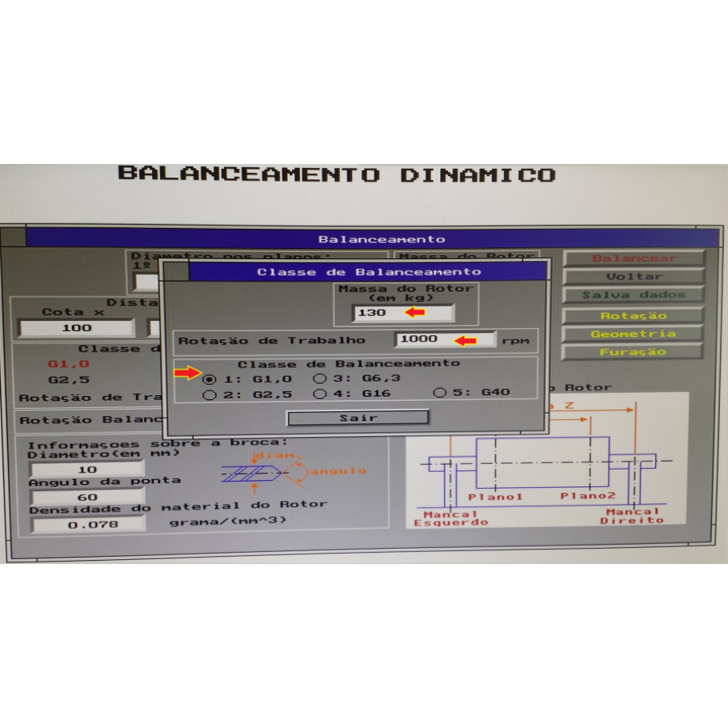The image size is (728, 728).
Task: Select the 3: G6,3 balancing class
Action: tap(319, 378)
